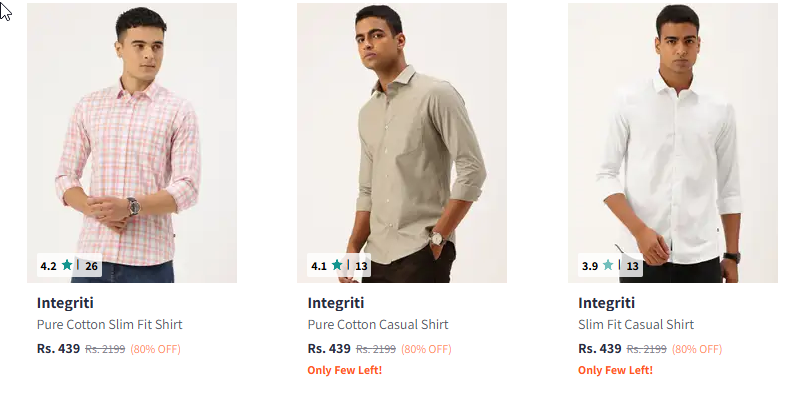Click Only Few Left under Pure Cotton Casual Shirt
Image resolution: width=796 pixels, height=404 pixels.
tap(345, 370)
